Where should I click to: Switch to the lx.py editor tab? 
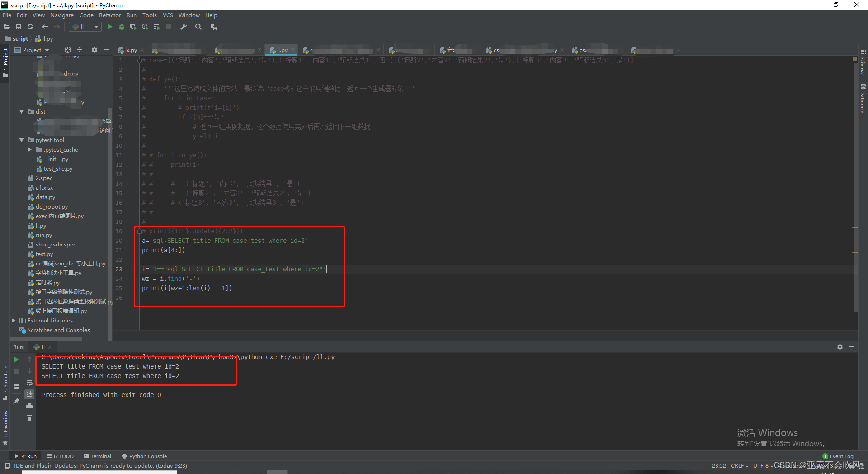131,50
